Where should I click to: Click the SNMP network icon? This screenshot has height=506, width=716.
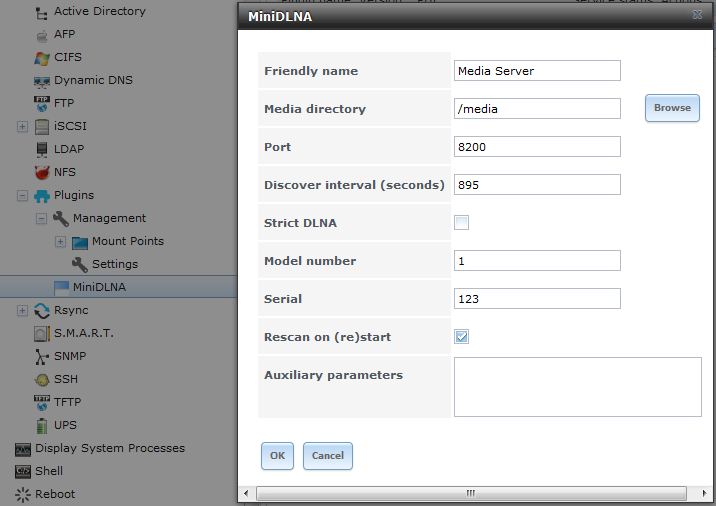(x=42, y=357)
